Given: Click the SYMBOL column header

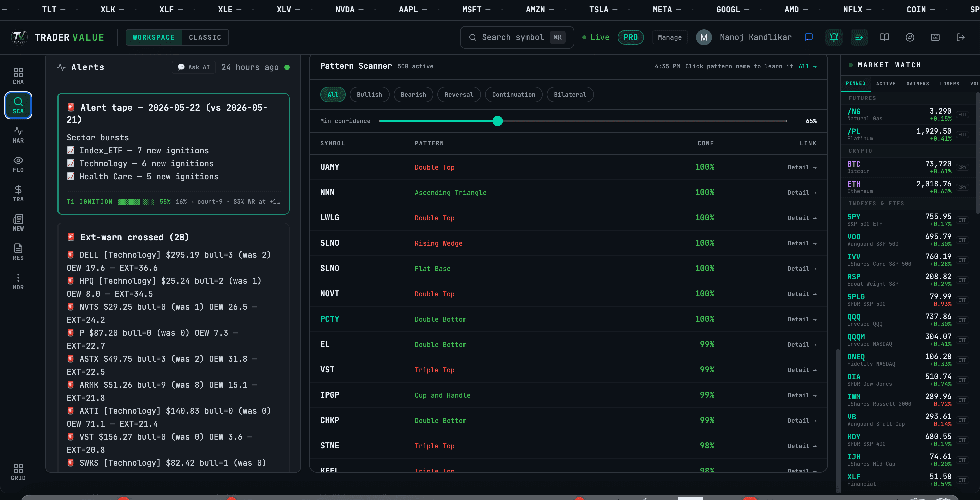Looking at the screenshot, I should (332, 143).
